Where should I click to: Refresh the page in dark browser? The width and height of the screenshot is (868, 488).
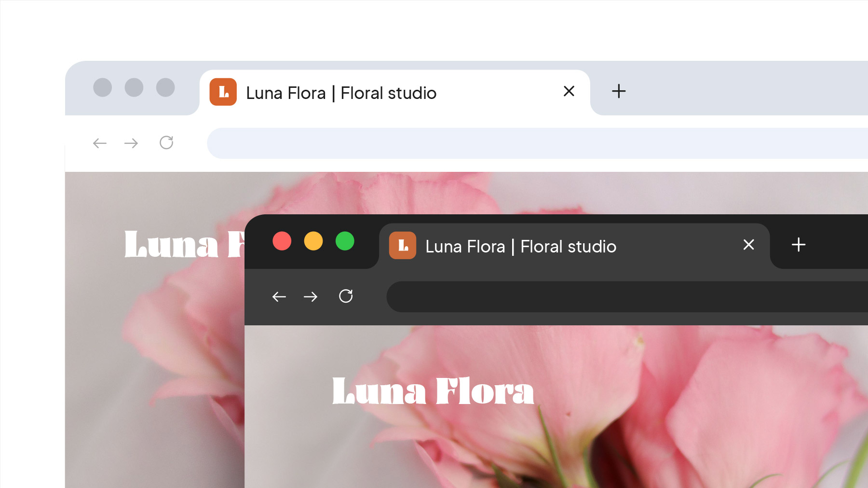click(346, 296)
